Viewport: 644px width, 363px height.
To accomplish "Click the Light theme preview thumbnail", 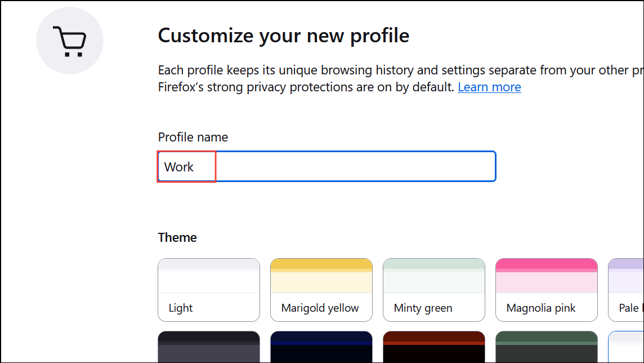I will point(208,273).
